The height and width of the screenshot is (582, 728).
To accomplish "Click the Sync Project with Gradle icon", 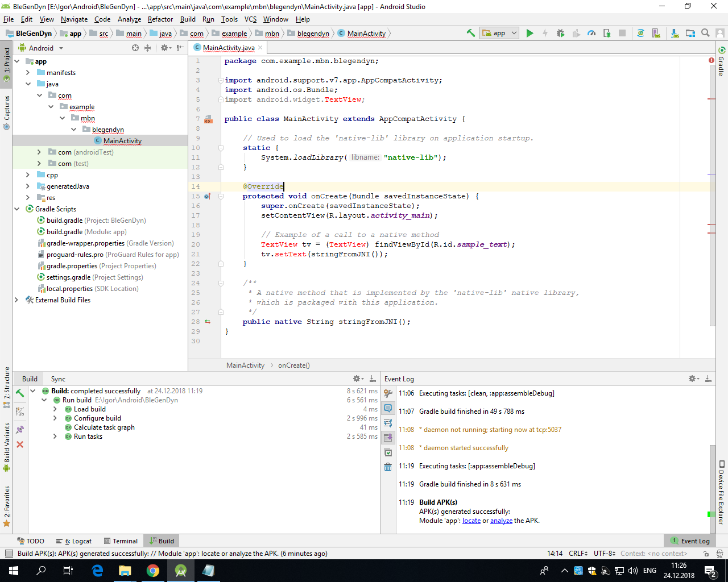I will click(x=640, y=33).
